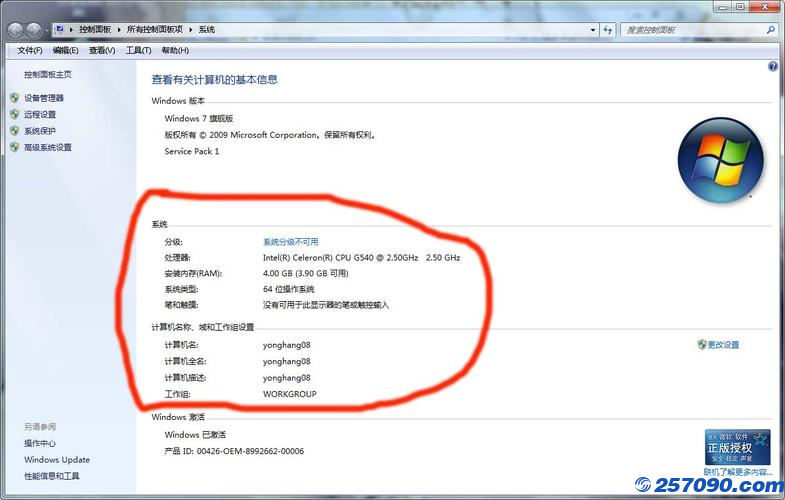Open the 帮助(H) menu

175,50
